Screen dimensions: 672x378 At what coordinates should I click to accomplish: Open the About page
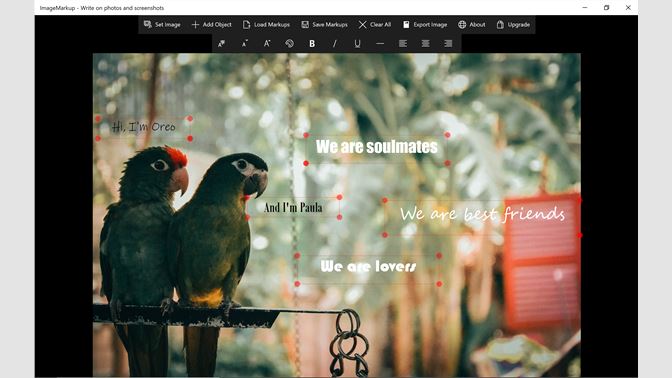(x=472, y=25)
